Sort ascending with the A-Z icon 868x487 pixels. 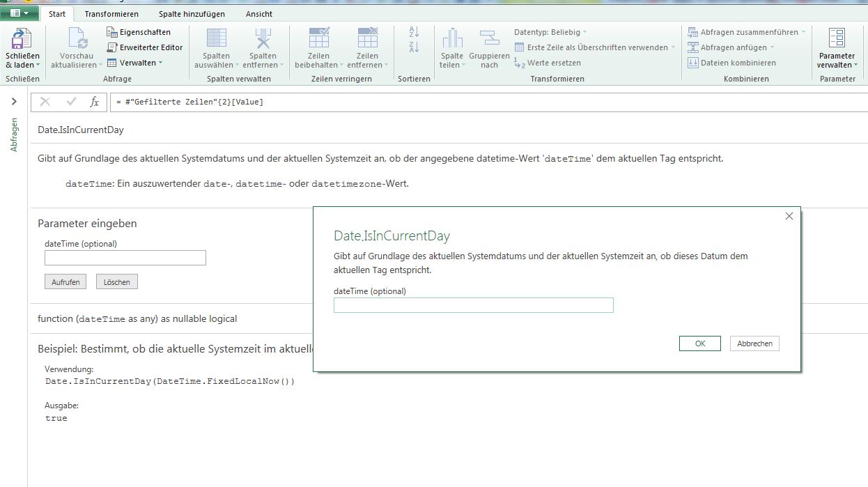(414, 32)
